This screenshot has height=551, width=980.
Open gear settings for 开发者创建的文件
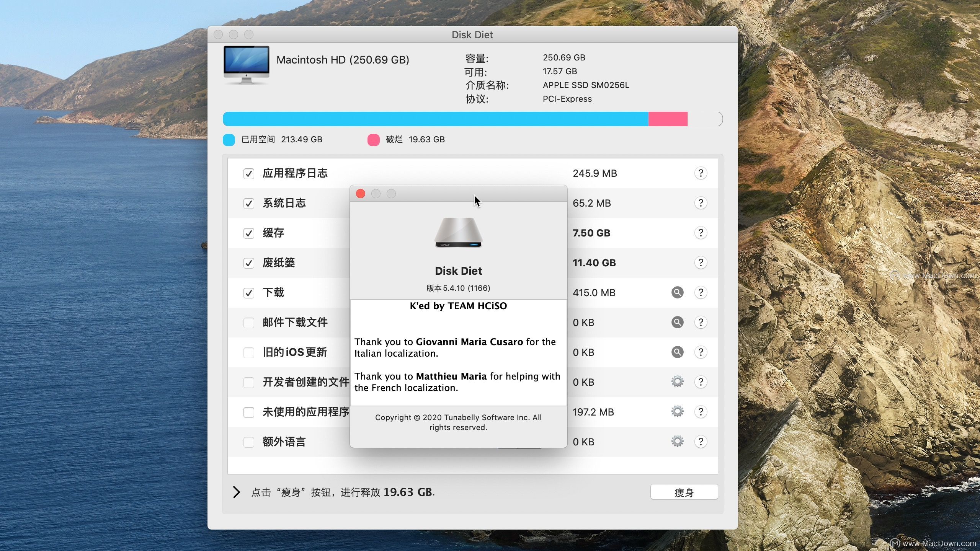click(x=677, y=382)
